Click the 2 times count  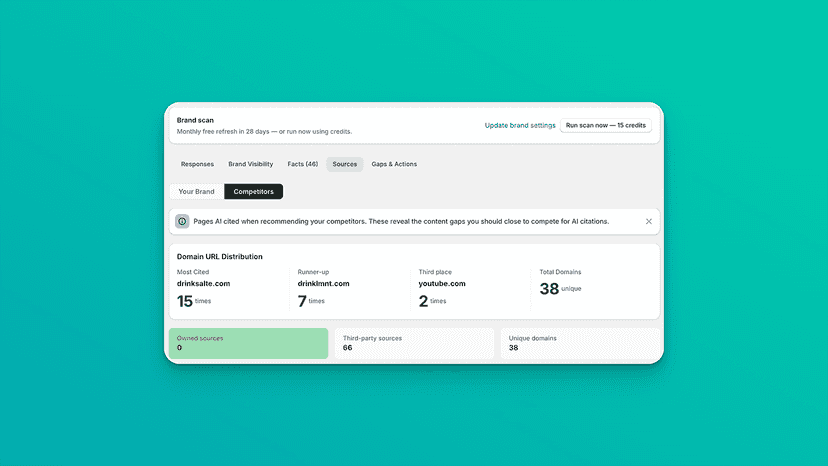click(432, 301)
